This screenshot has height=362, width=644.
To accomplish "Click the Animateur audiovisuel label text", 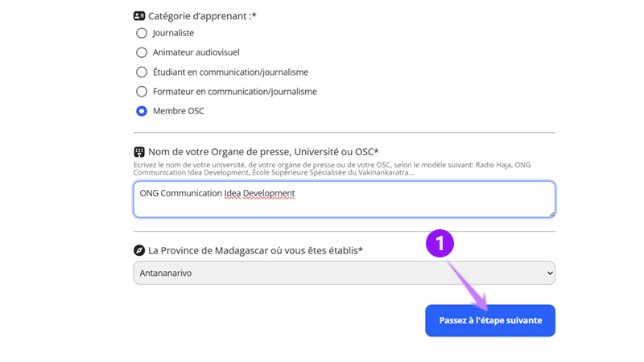I will point(196,52).
